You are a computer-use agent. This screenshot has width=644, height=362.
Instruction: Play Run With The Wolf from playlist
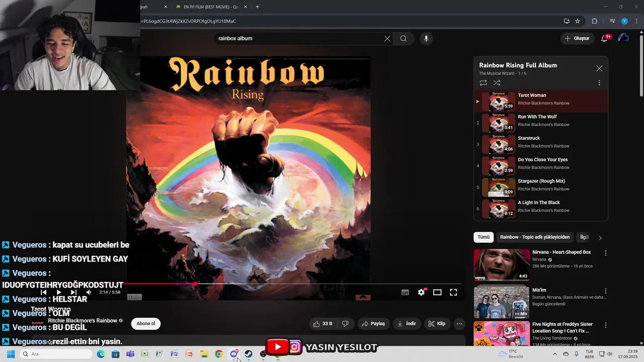541,123
